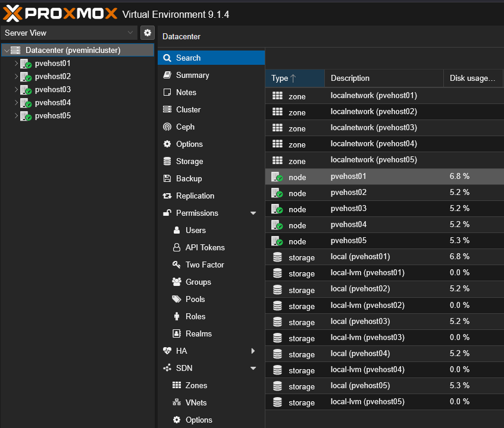This screenshot has width=504, height=428.
Task: Click 5.3 % disk usage of pvehost05 node
Action: tap(459, 241)
